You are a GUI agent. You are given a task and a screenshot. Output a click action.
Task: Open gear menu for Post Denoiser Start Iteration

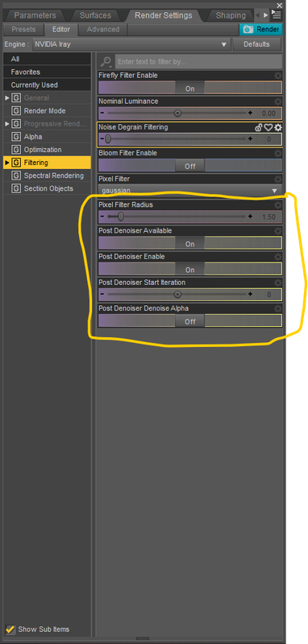[278, 283]
